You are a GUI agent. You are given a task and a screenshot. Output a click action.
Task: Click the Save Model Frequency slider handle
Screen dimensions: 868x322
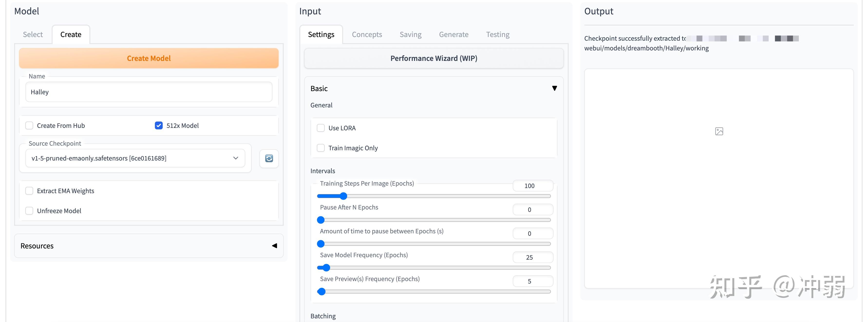click(x=326, y=268)
